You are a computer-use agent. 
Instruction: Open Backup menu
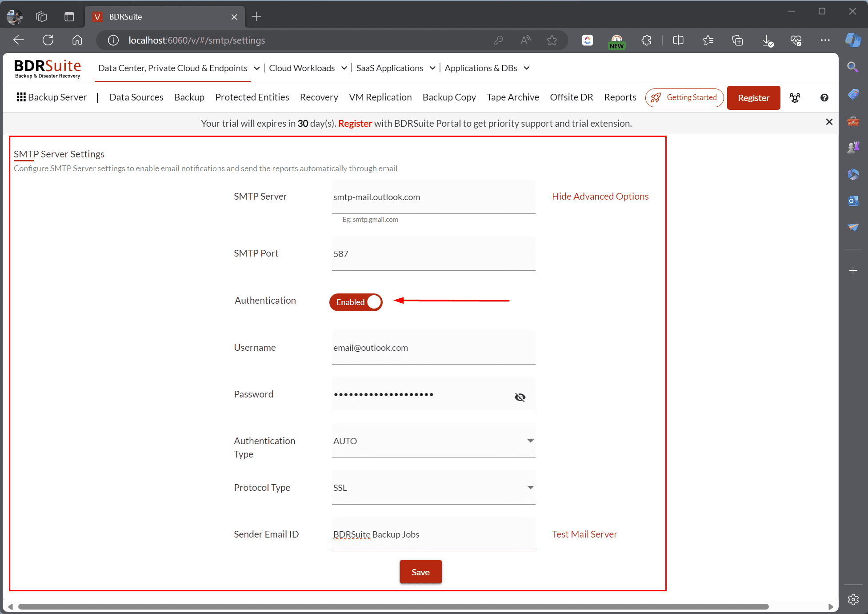[189, 97]
